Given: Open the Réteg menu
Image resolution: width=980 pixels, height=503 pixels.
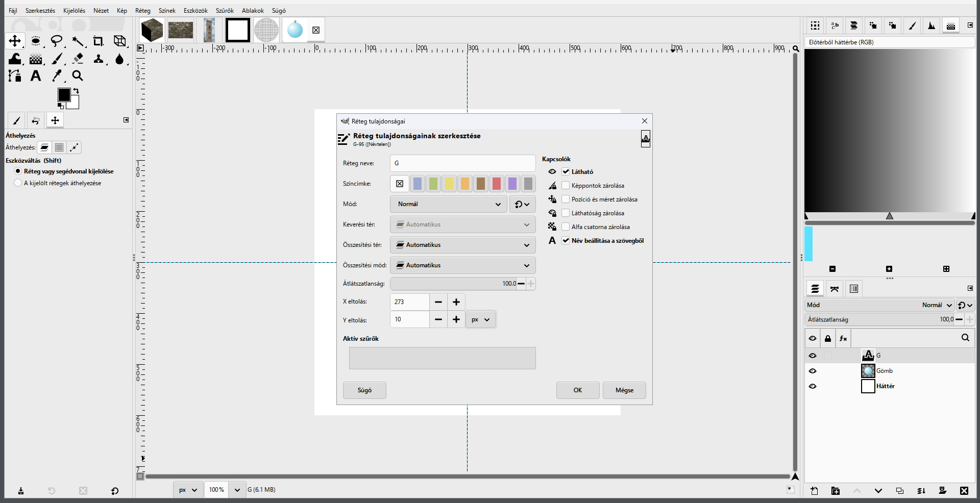Looking at the screenshot, I should [143, 11].
